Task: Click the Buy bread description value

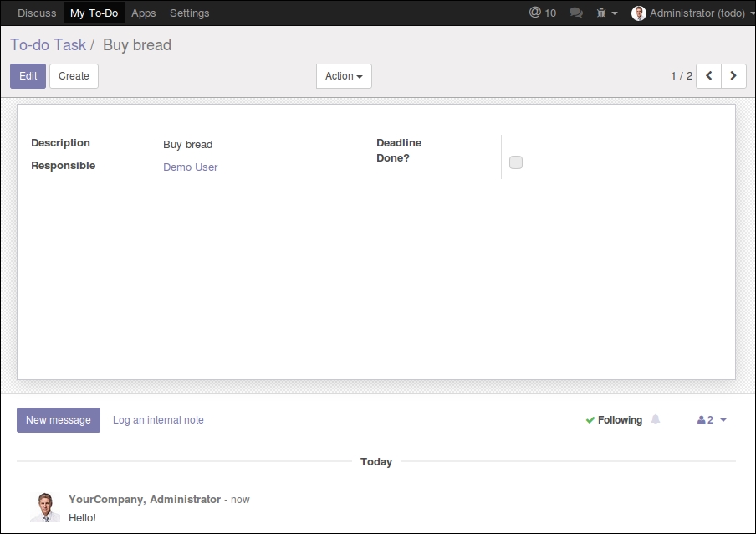Action: click(x=188, y=144)
